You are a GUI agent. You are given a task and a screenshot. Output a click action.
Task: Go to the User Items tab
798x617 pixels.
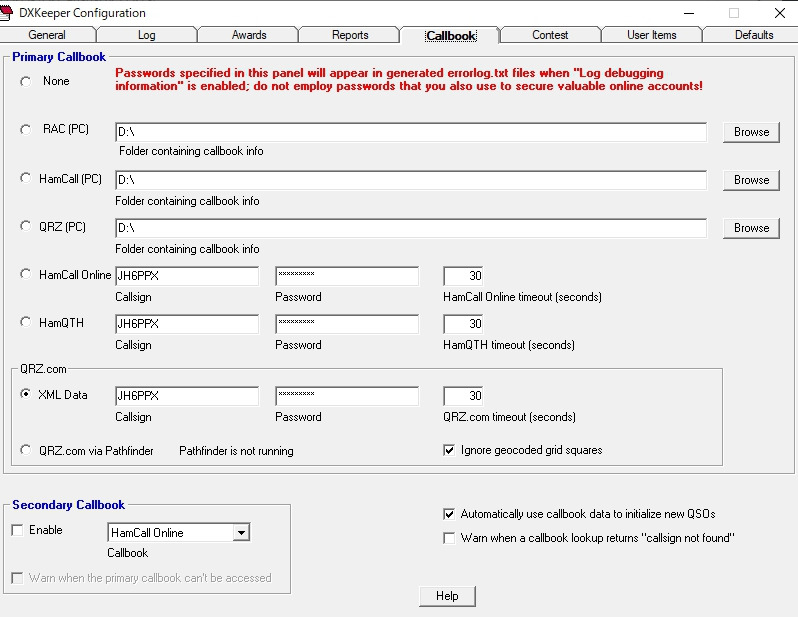click(x=651, y=35)
